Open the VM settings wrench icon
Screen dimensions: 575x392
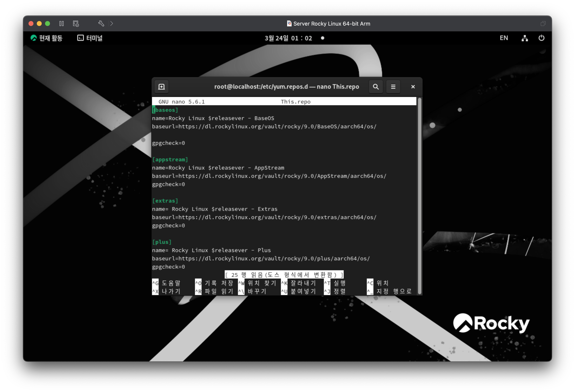click(101, 24)
